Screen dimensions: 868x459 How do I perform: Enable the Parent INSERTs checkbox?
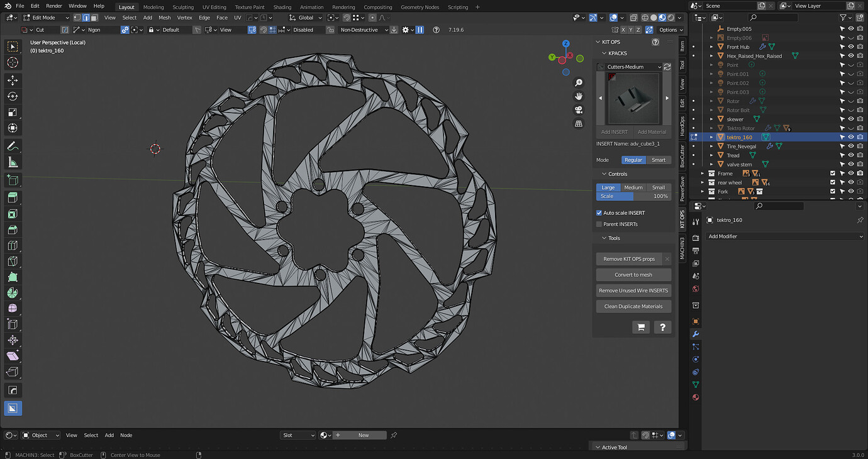point(598,224)
